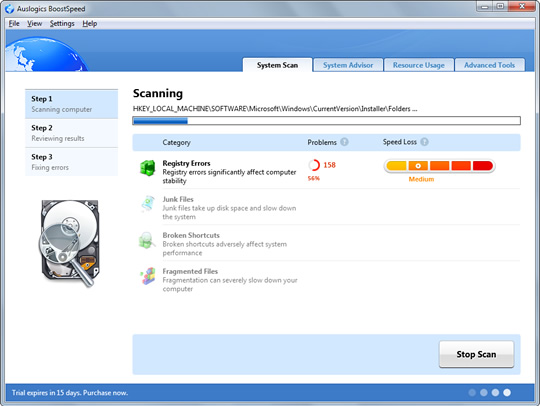Click the Registry Errors cube icon
The height and width of the screenshot is (406, 540).
point(147,168)
